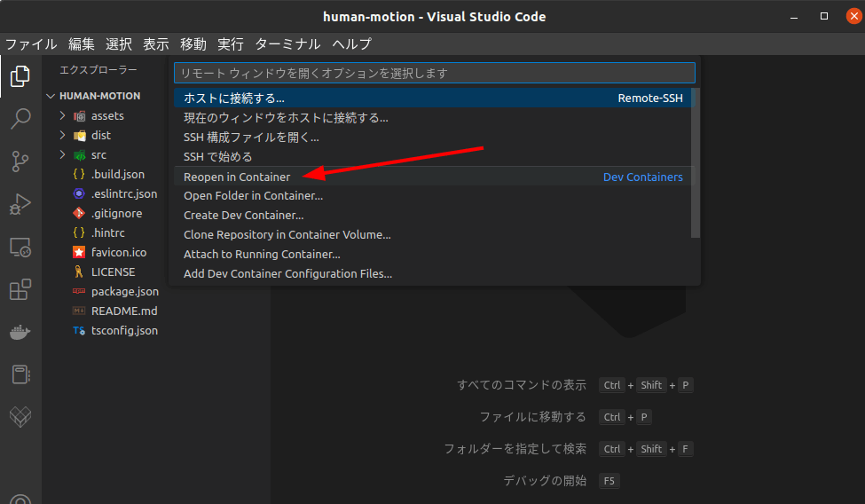Viewport: 865px width, 504px height.
Task: Click デバッグの開始 welcome shortcut
Action: [x=545, y=481]
